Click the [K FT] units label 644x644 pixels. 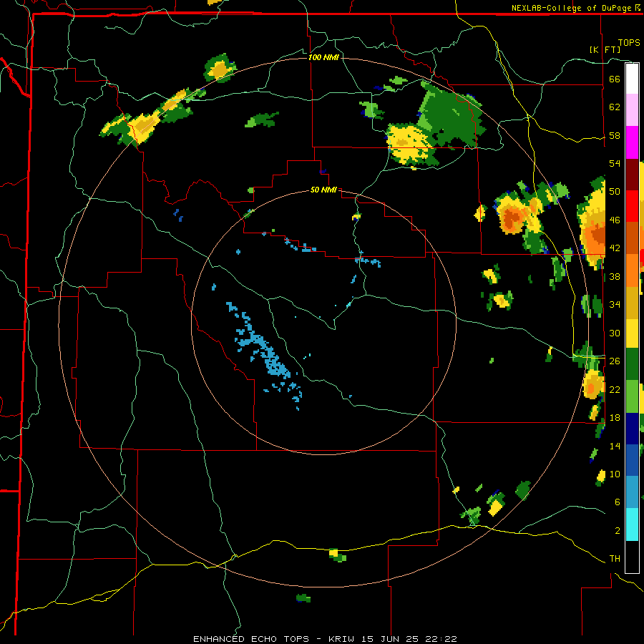[605, 50]
